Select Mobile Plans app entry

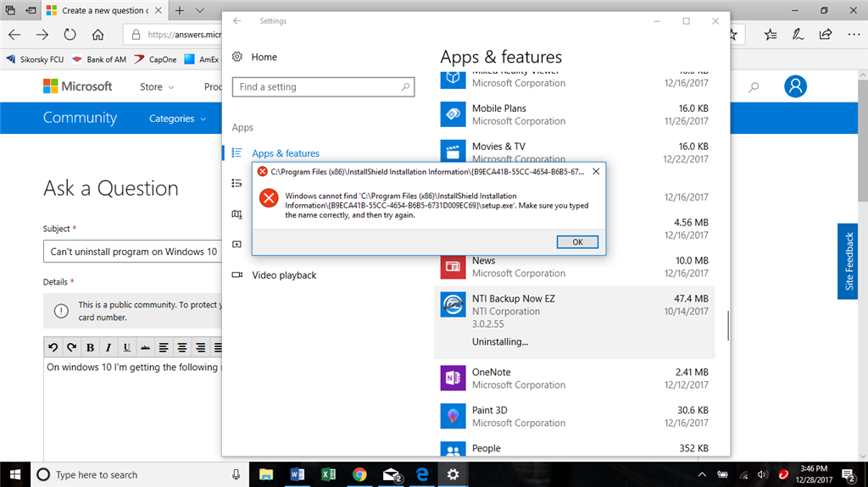click(574, 114)
